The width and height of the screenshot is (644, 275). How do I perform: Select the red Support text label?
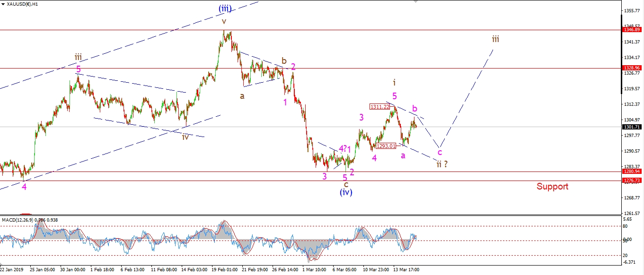pos(552,186)
